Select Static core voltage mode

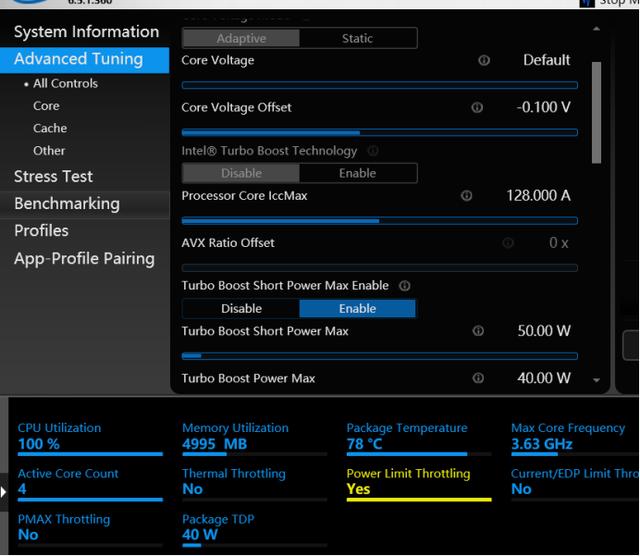358,38
